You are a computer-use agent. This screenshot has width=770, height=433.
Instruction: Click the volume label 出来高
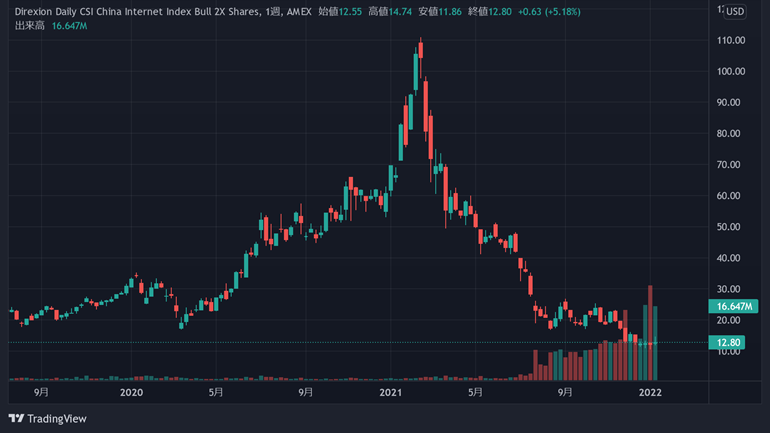point(29,26)
